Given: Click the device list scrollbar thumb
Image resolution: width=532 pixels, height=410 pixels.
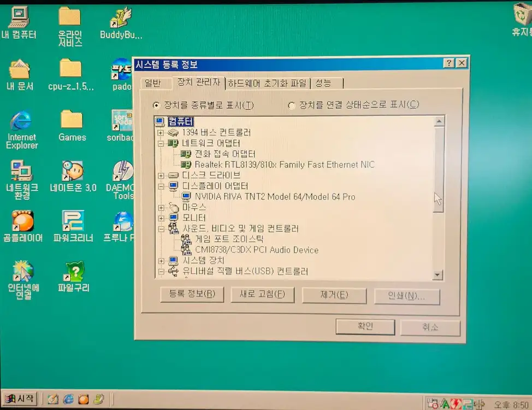Looking at the screenshot, I should 439,169.
